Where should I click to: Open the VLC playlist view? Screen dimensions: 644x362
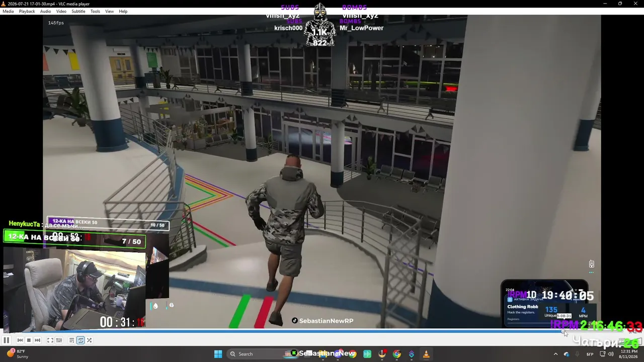coord(71,340)
